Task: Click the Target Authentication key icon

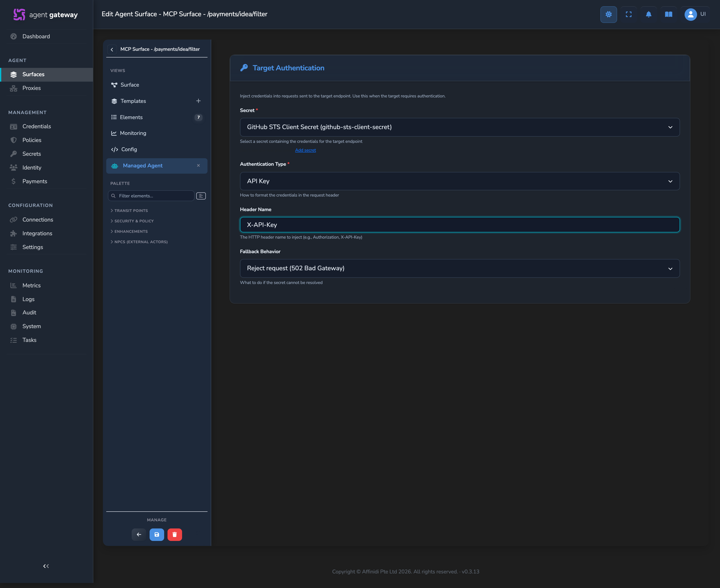Action: tap(244, 68)
